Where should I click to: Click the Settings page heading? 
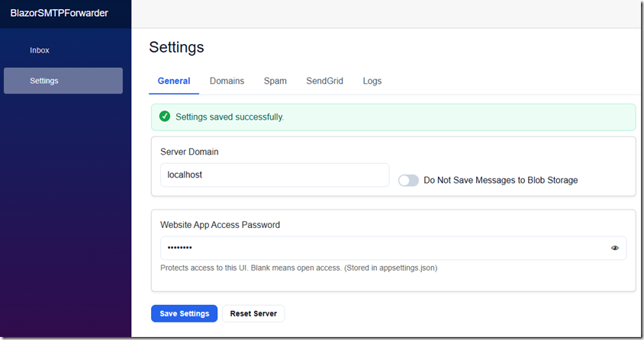pyautogui.click(x=176, y=47)
